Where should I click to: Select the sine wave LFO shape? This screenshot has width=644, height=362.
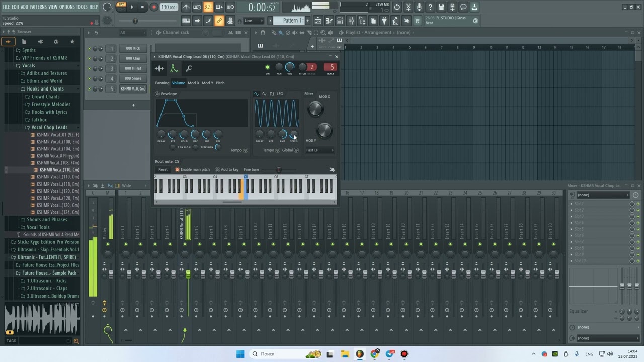(256, 94)
